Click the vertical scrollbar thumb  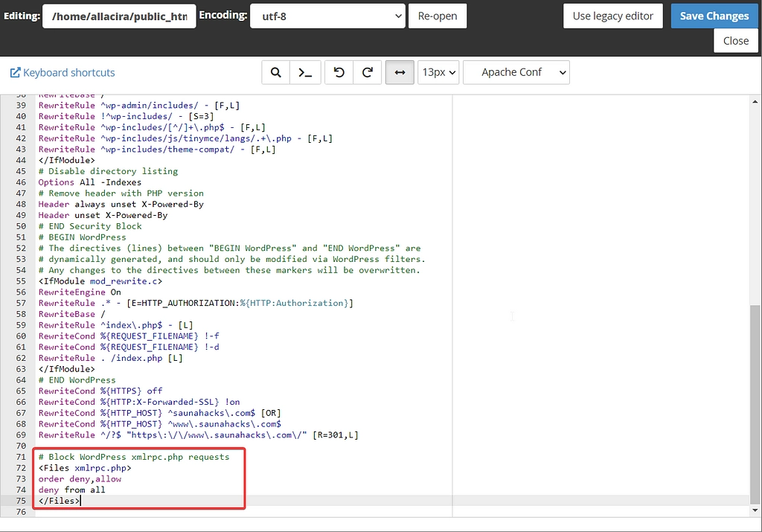pos(755,405)
